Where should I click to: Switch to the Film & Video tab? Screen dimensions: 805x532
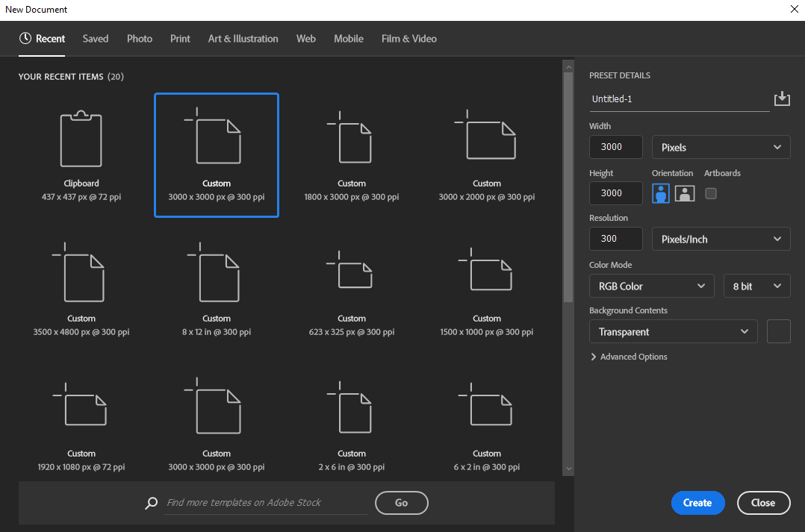[408, 38]
